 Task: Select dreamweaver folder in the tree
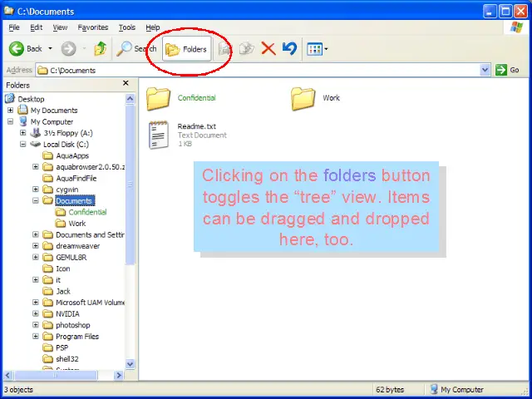point(76,246)
